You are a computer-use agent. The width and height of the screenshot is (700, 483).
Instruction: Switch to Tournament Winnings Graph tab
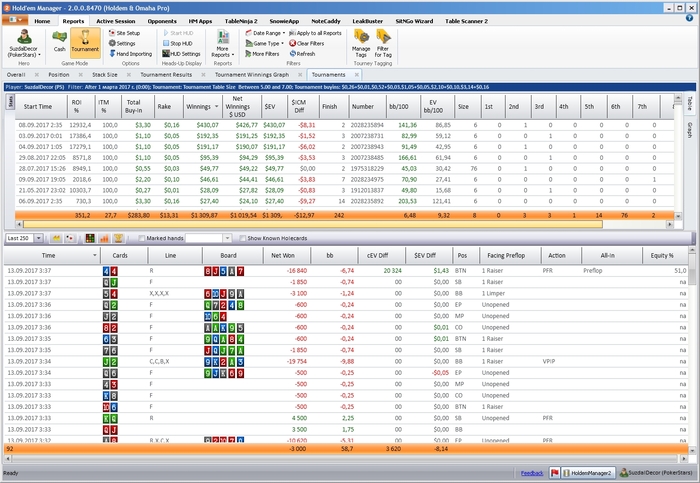[x=252, y=75]
